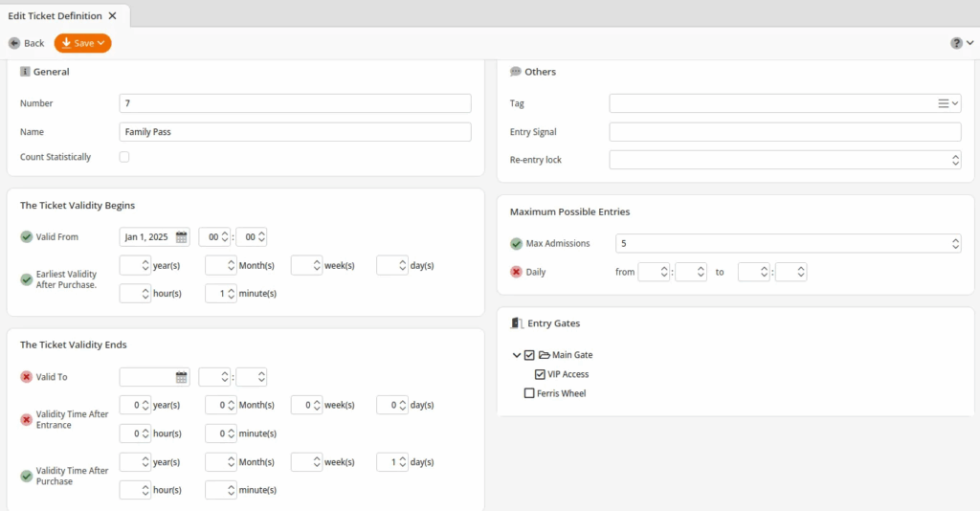The image size is (980, 511).
Task: Click the Back arrow icon
Action: point(14,43)
